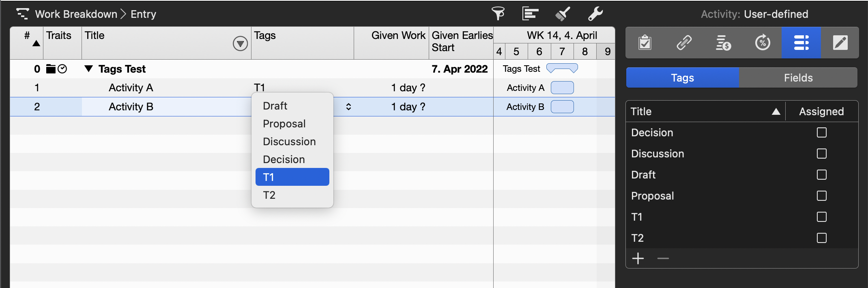Click the filter funnel icon in toolbar

point(498,14)
